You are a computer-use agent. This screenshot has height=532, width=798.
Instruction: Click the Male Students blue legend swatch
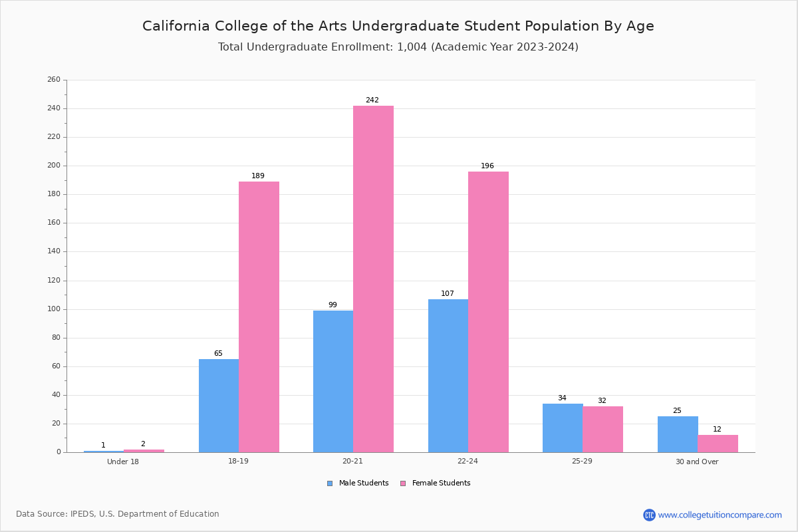pos(330,483)
